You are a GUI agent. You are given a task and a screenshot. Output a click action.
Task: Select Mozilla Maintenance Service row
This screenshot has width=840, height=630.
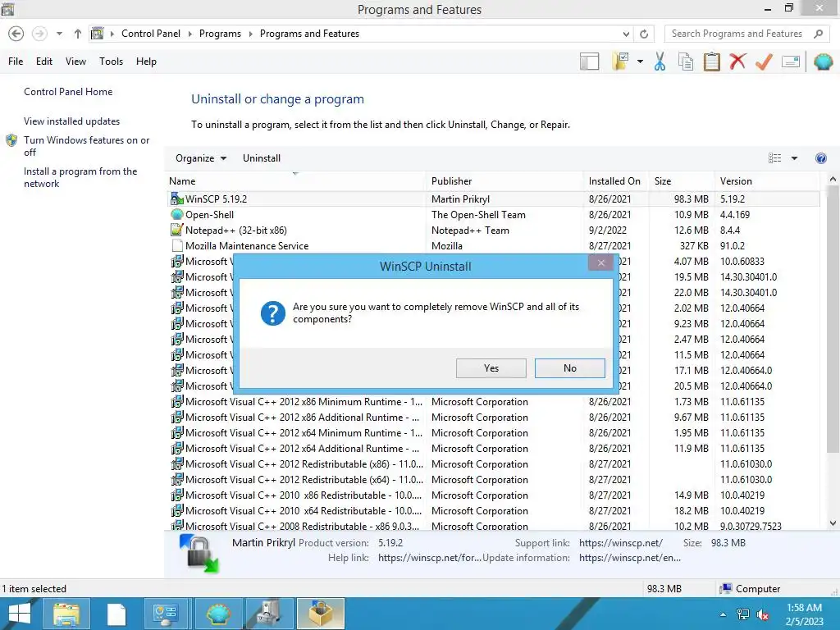[x=493, y=246]
